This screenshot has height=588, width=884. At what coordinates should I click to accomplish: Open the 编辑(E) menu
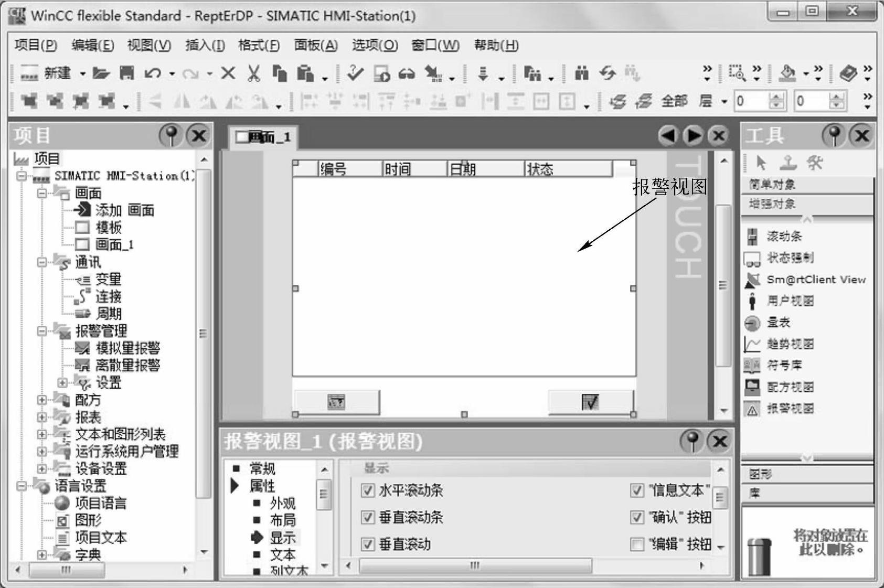pyautogui.click(x=92, y=46)
